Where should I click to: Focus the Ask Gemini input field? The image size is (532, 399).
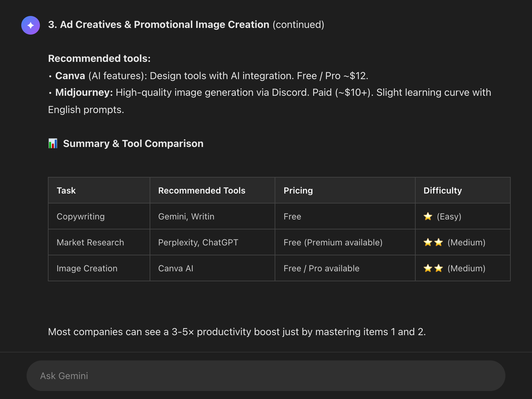coord(266,376)
